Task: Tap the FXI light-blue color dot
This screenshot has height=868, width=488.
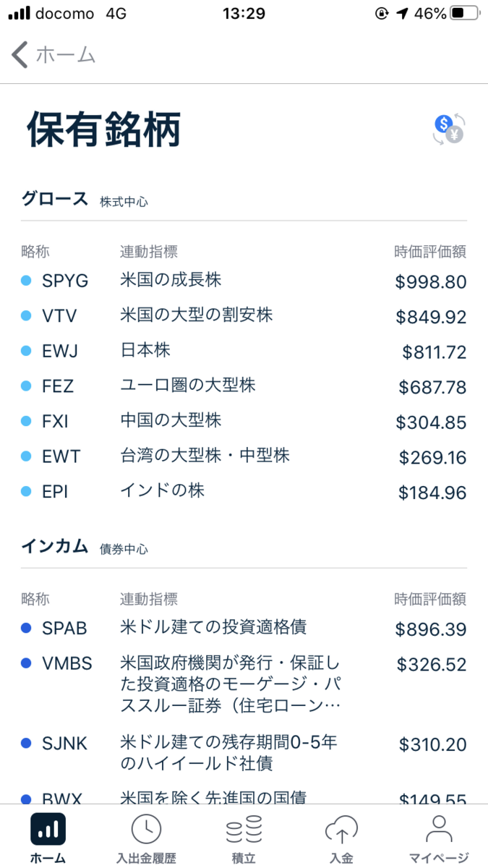Action: (x=27, y=422)
